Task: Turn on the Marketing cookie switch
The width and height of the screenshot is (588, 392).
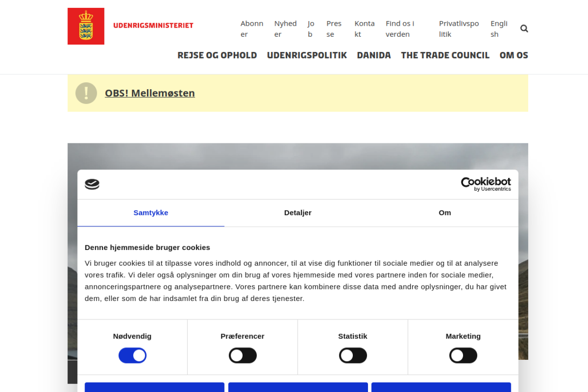Action: [463, 355]
